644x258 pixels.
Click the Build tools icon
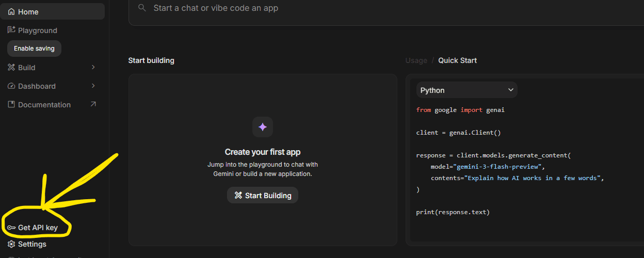tap(11, 68)
